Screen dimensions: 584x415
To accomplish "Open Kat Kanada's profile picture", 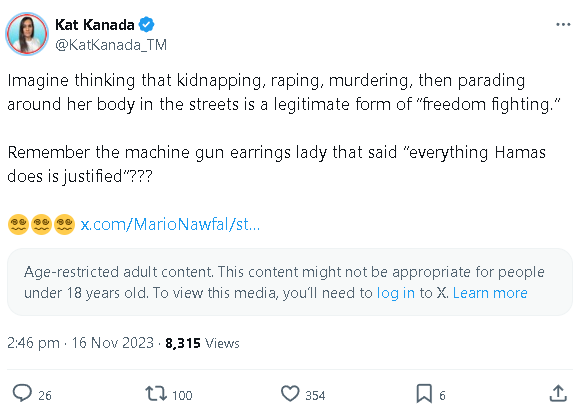I will pos(27,34).
